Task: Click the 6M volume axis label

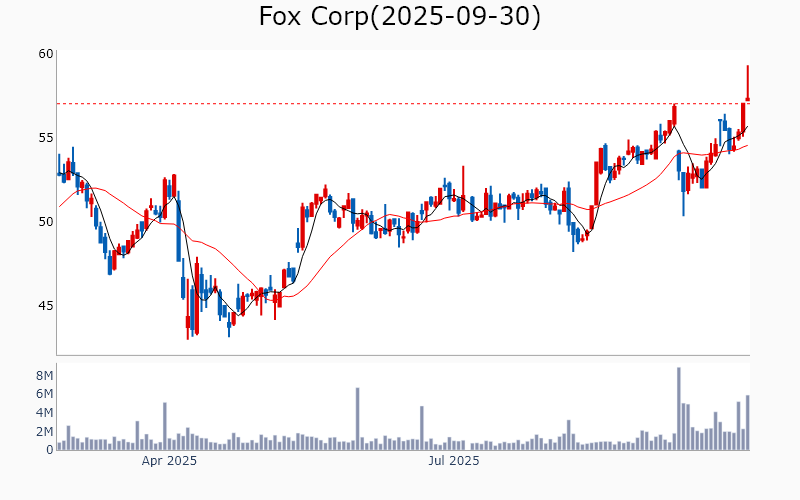Action: (44, 394)
